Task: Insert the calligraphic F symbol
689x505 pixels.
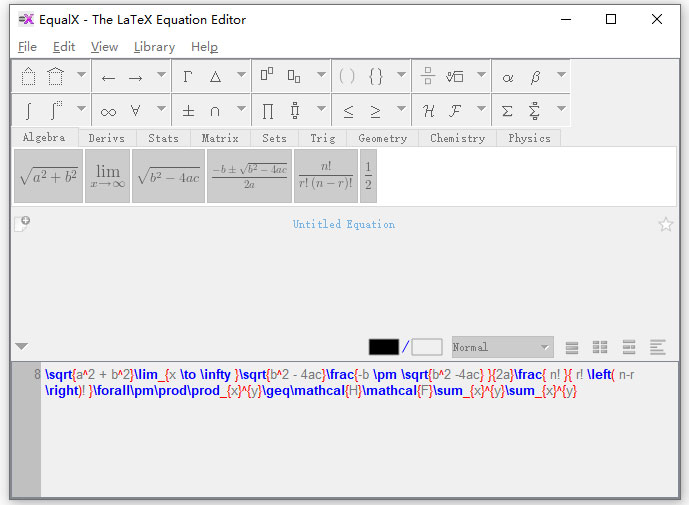Action: pyautogui.click(x=455, y=110)
